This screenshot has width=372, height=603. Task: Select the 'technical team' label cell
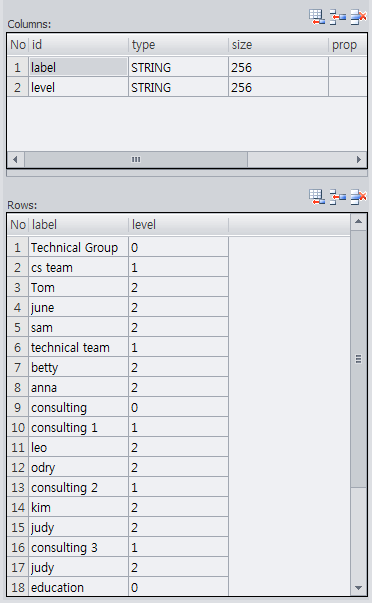pyautogui.click(x=78, y=347)
